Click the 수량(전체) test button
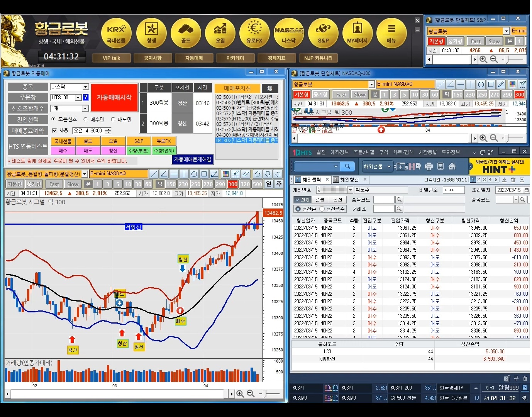 pyautogui.click(x=164, y=151)
